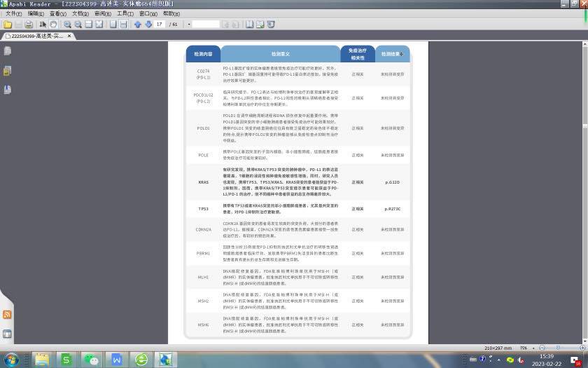588x368 pixels.
Task: Click the Zoom in magnifier icon
Action: (67, 25)
